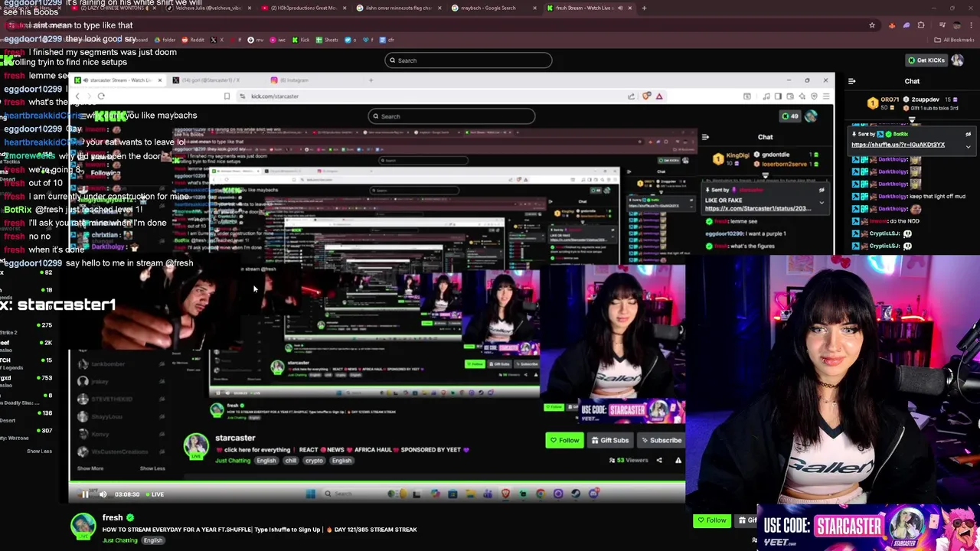Follow the starcaster channel
The image size is (980, 551).
click(x=564, y=440)
